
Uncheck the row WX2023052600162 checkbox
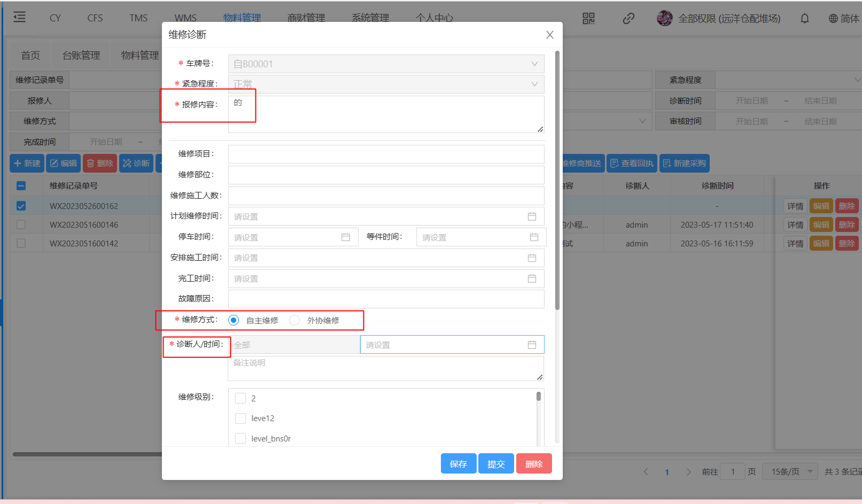(21, 206)
